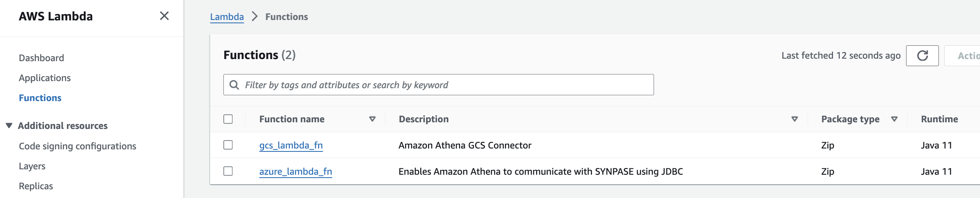Check the gcs_lambda_fn row checkbox

click(228, 145)
